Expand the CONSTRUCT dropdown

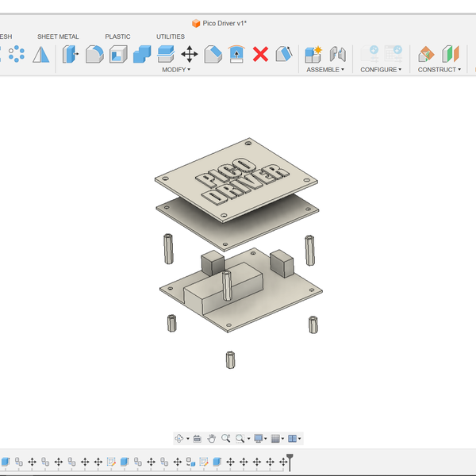pyautogui.click(x=439, y=70)
